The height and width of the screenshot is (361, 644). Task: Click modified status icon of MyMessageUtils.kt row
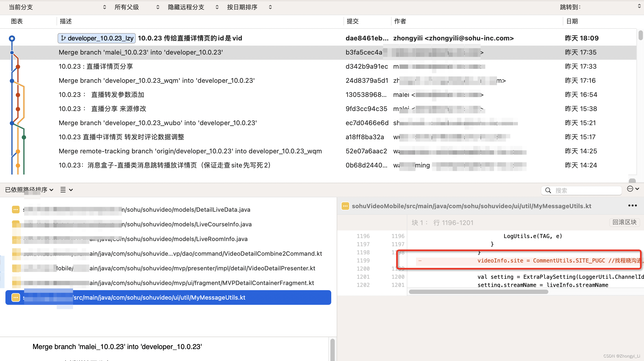click(x=16, y=297)
